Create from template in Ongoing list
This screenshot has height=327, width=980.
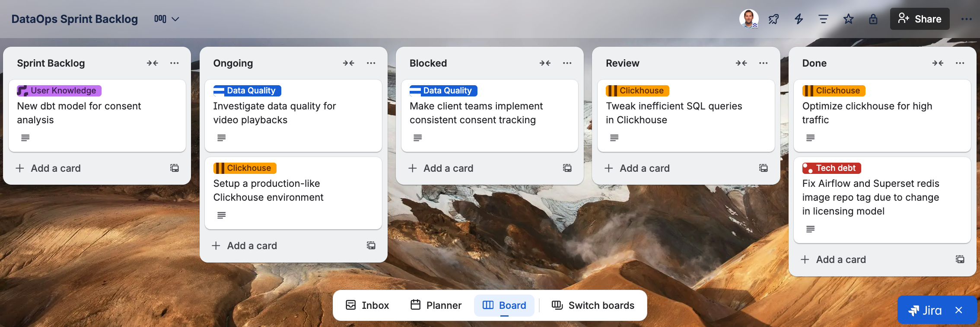click(371, 245)
